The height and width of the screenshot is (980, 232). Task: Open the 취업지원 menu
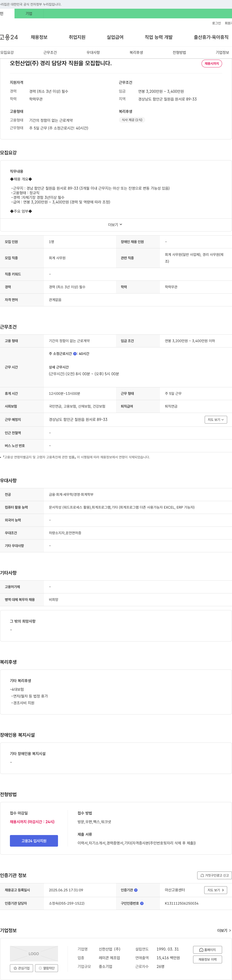pos(77,37)
